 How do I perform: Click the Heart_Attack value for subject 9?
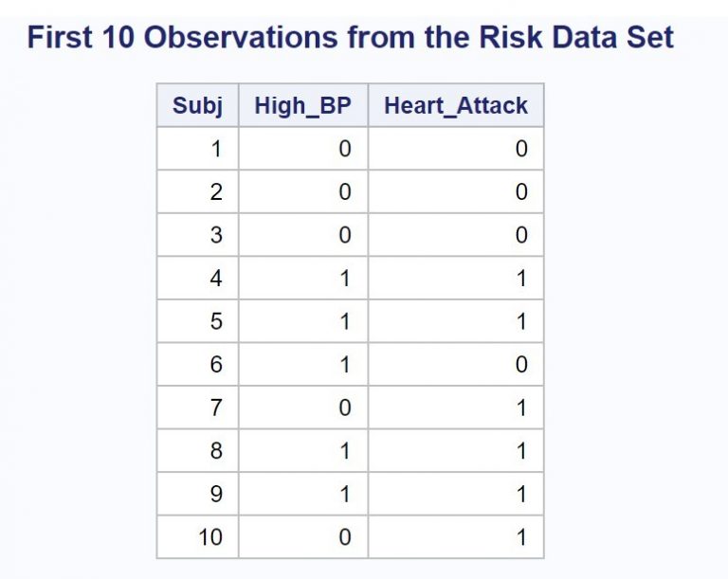(521, 494)
